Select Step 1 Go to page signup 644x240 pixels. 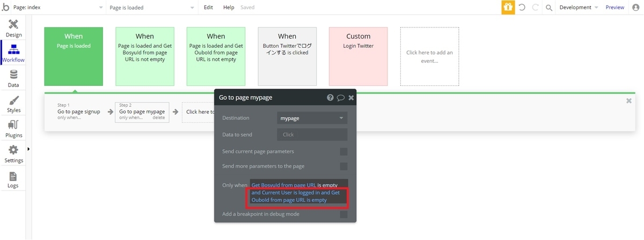pos(78,112)
